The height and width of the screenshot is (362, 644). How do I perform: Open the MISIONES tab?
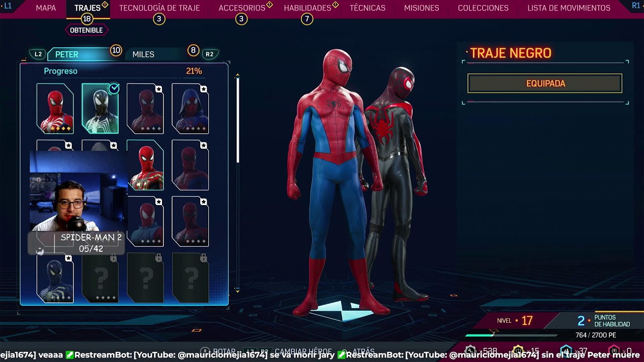pyautogui.click(x=422, y=8)
